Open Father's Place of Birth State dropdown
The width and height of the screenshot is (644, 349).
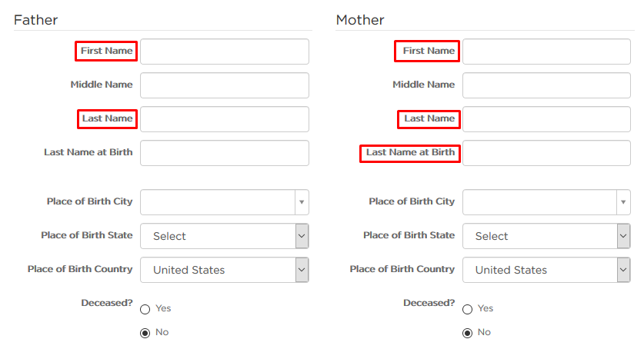(x=224, y=236)
